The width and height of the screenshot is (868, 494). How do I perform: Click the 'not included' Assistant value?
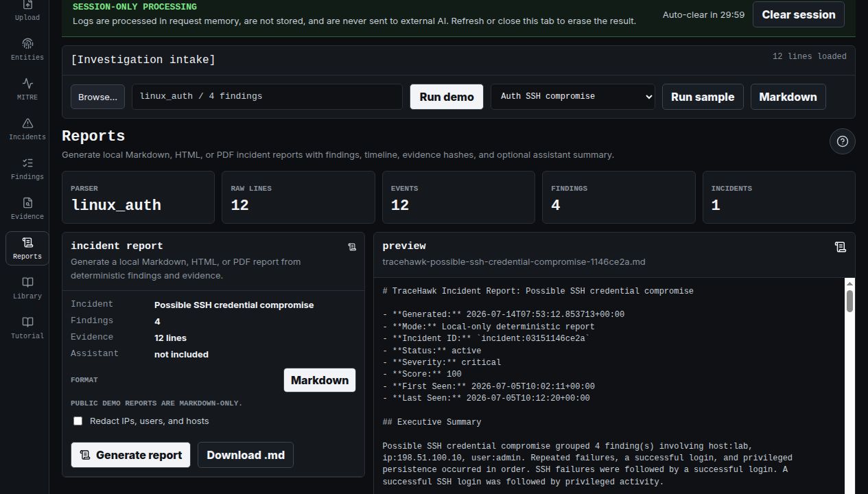(x=181, y=354)
